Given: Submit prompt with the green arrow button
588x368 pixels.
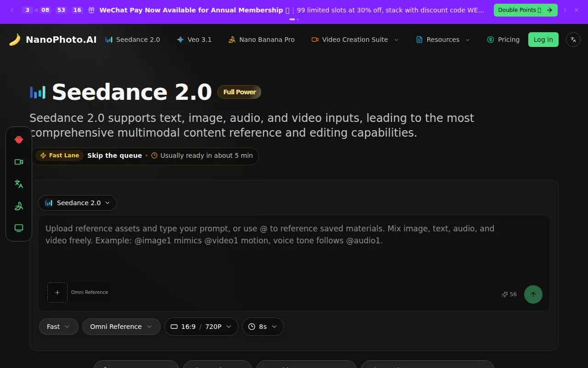Looking at the screenshot, I should [x=533, y=294].
